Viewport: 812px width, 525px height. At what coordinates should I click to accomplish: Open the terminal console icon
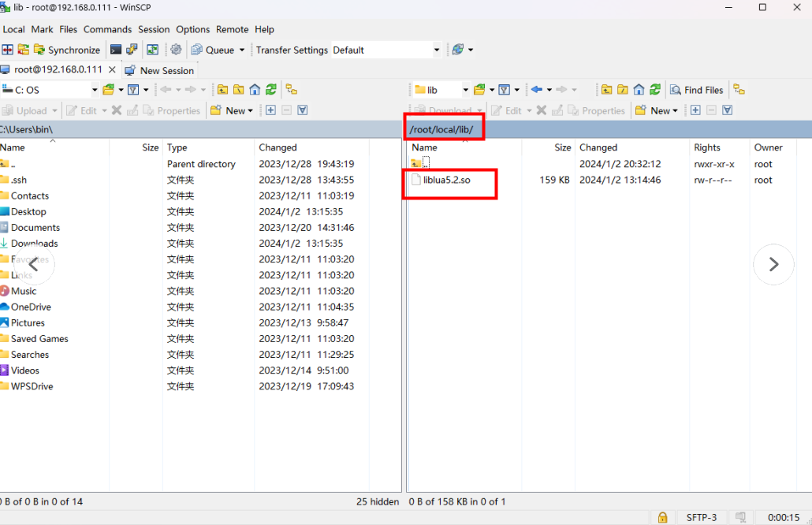116,50
